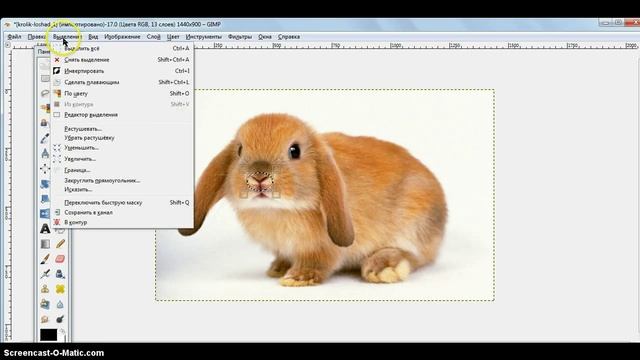Select the Flip tool

45,213
